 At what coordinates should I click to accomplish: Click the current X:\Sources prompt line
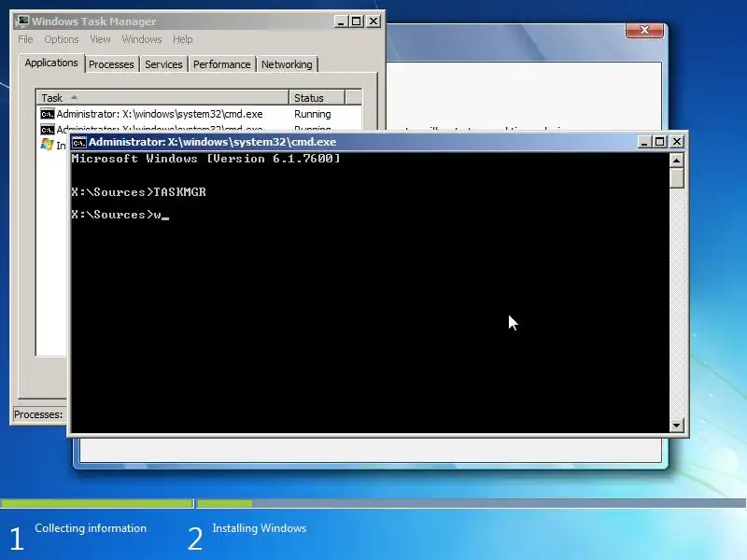(x=120, y=215)
